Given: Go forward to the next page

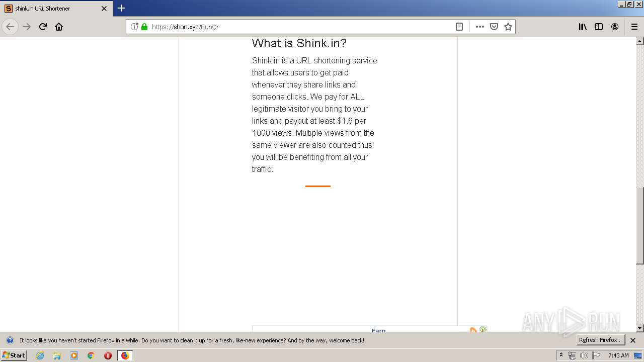Looking at the screenshot, I should tap(27, 27).
